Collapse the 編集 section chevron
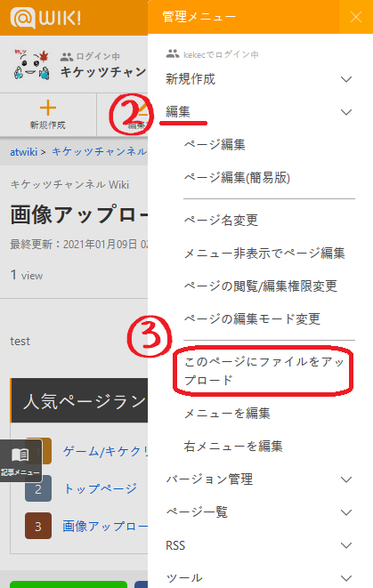Image resolution: width=373 pixels, height=588 pixels. [x=346, y=112]
